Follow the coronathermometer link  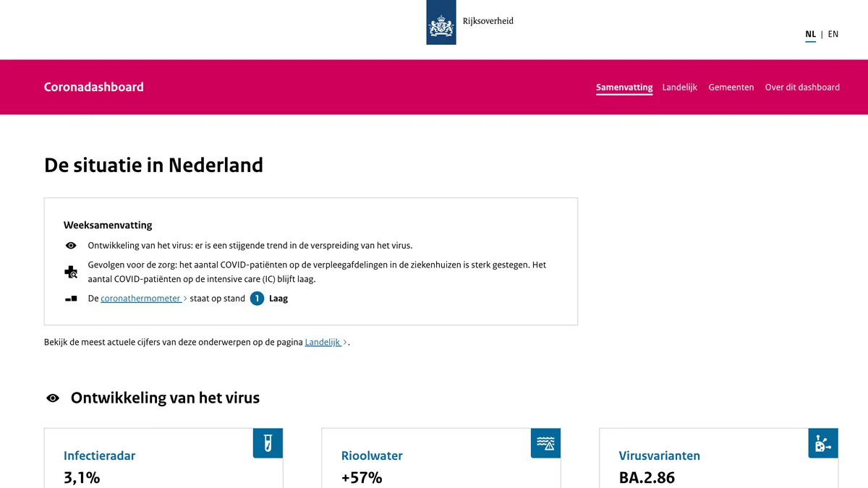click(x=141, y=299)
